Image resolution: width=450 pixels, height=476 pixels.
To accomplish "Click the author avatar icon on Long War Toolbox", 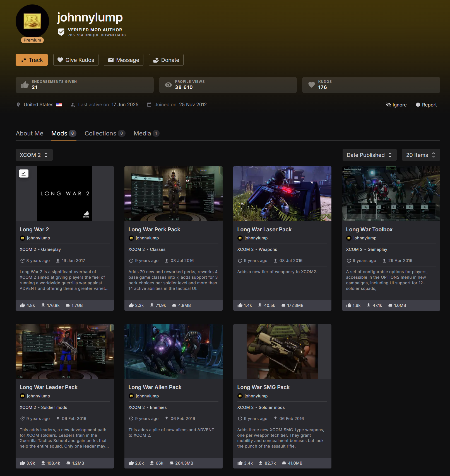I will point(349,238).
